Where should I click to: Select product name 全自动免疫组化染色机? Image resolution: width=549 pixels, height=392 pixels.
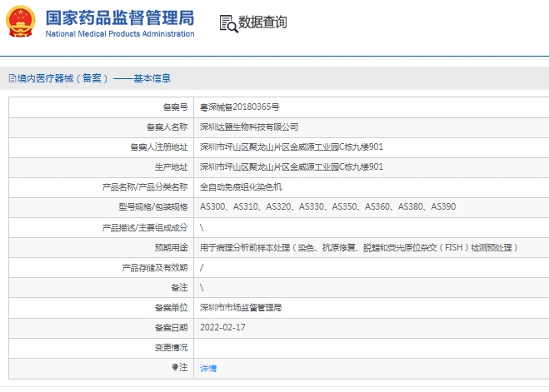point(241,187)
